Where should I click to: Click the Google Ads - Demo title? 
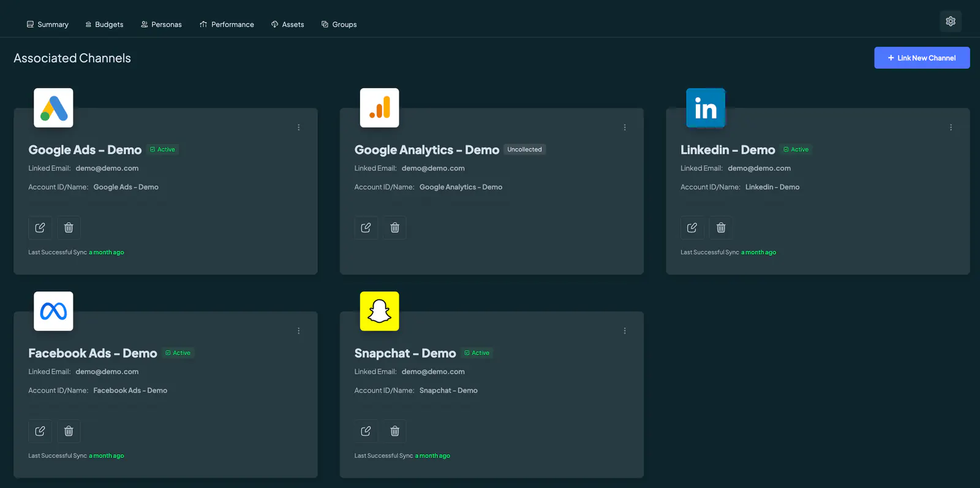(x=85, y=150)
